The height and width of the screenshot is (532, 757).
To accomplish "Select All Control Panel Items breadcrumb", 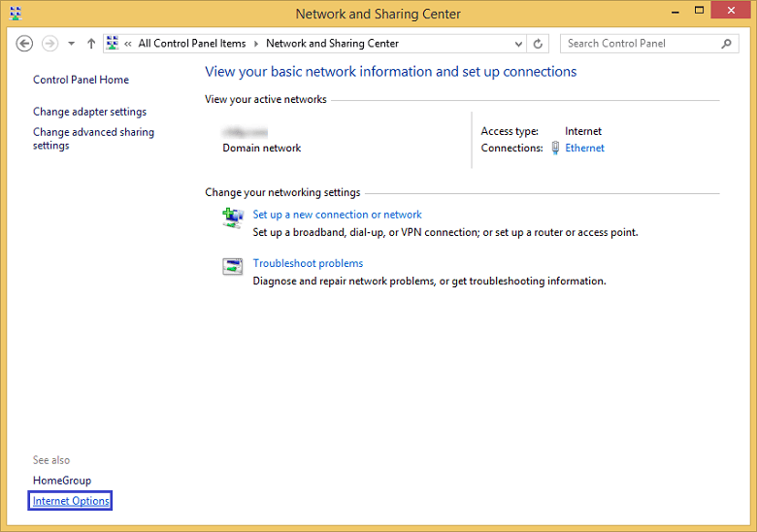I will 191,44.
